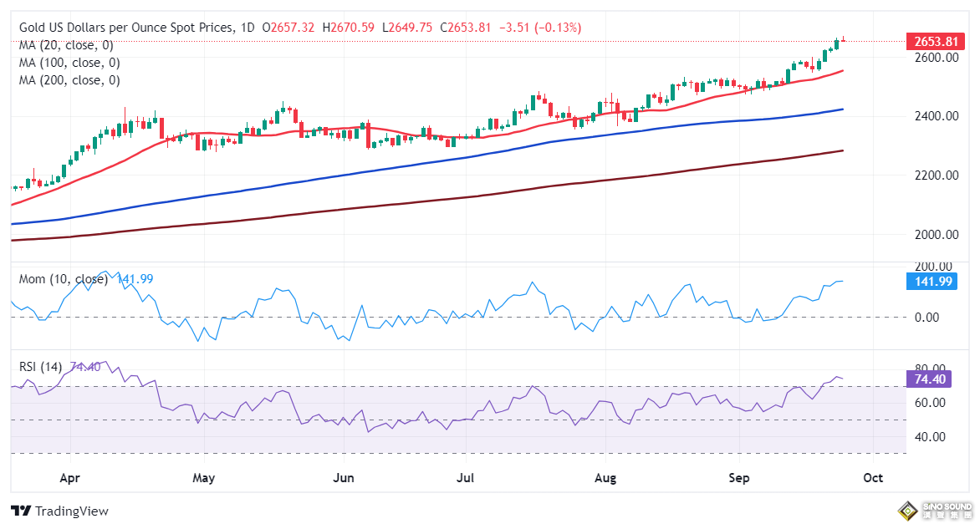Image resolution: width=980 pixels, height=529 pixels.
Task: Click the 2400.00 price axis label
Action: pyautogui.click(x=935, y=116)
